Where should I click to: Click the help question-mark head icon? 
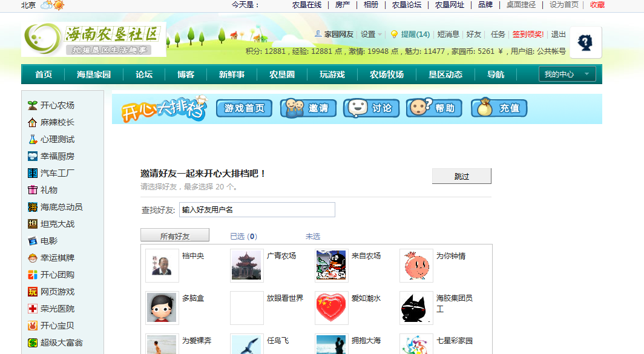(x=585, y=42)
